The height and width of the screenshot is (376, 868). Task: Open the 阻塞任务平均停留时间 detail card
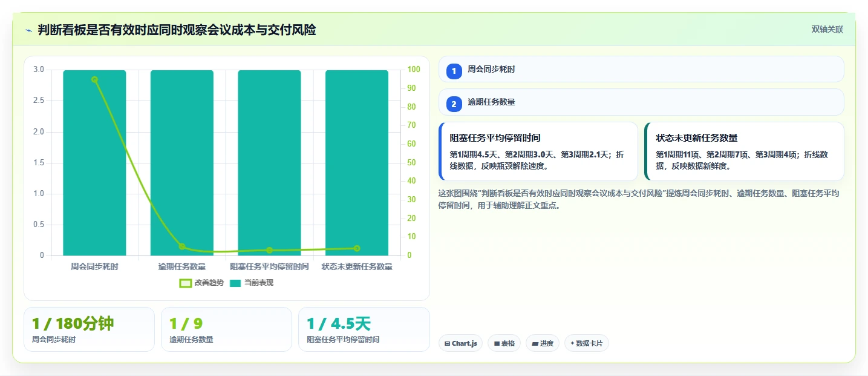[538, 151]
